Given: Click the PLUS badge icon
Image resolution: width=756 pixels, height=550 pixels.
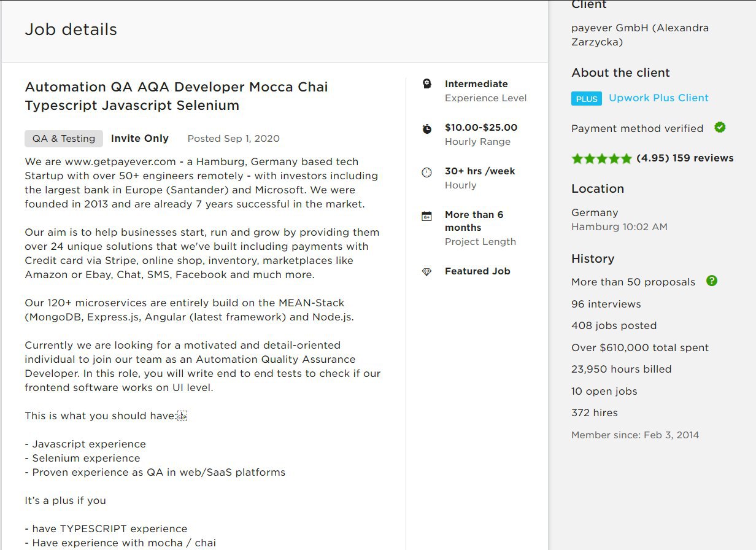Looking at the screenshot, I should 587,99.
